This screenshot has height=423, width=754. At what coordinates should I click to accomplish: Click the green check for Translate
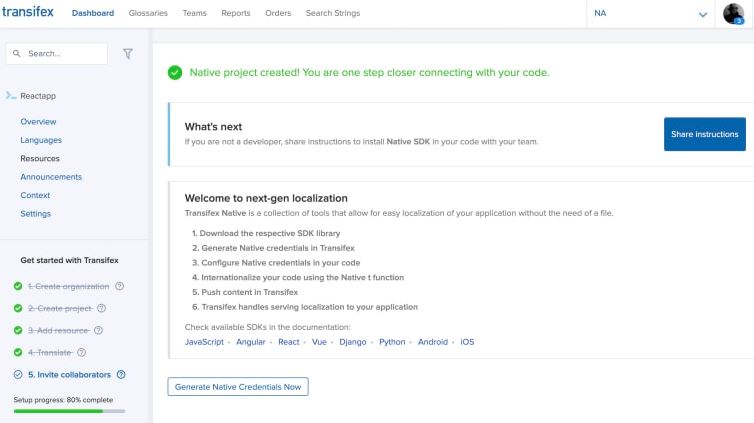point(18,352)
